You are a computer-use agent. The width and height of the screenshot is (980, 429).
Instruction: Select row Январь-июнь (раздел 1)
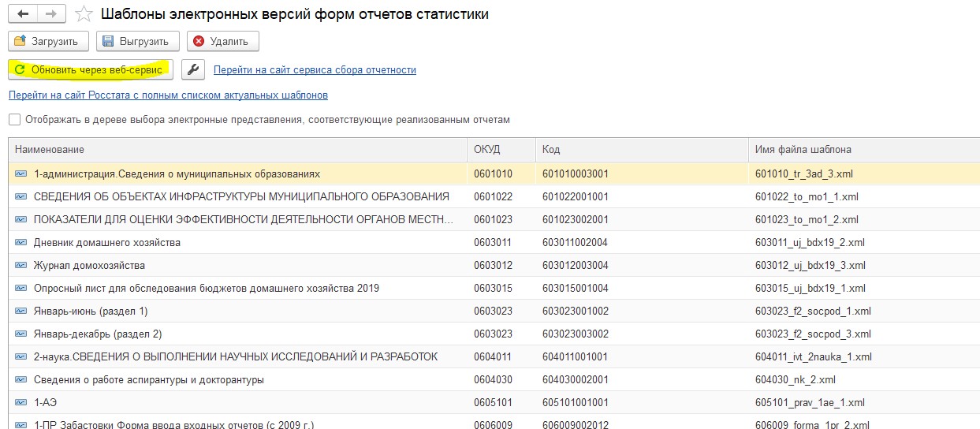(494, 311)
